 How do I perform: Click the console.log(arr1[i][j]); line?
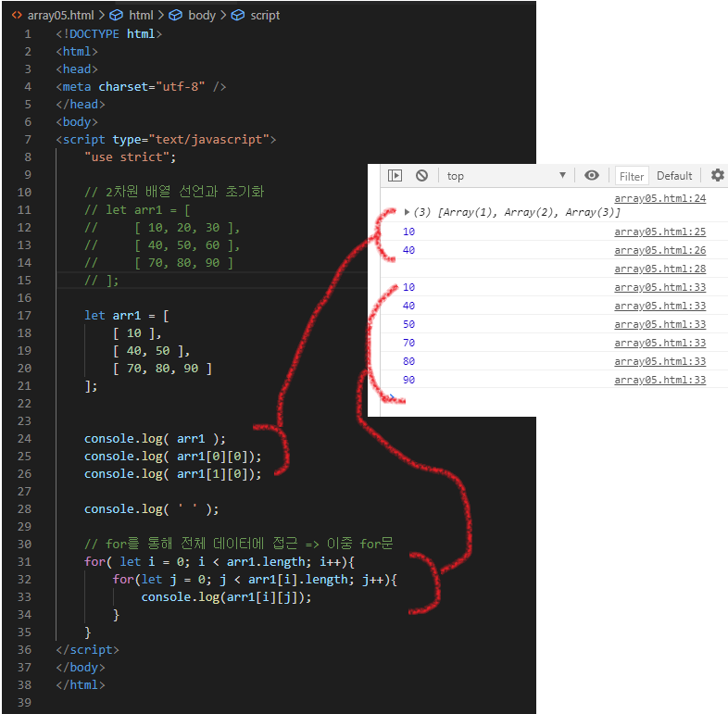227,597
